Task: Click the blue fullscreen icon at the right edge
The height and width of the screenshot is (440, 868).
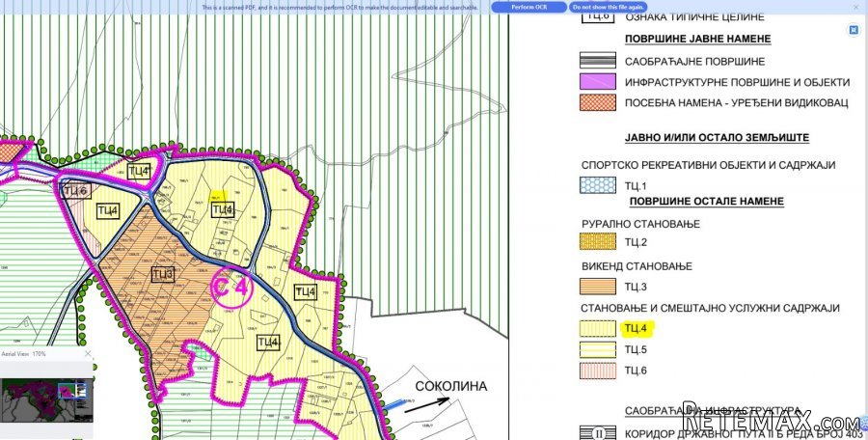Action: (x=854, y=31)
